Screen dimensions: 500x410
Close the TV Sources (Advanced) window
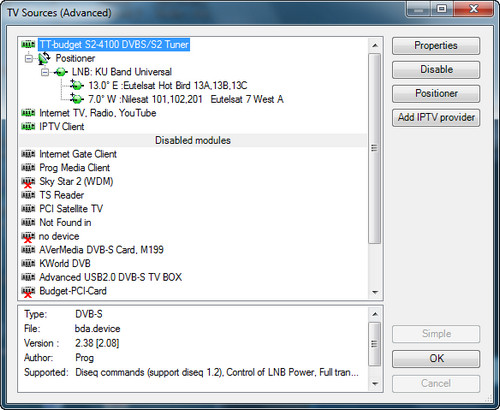(x=473, y=9)
